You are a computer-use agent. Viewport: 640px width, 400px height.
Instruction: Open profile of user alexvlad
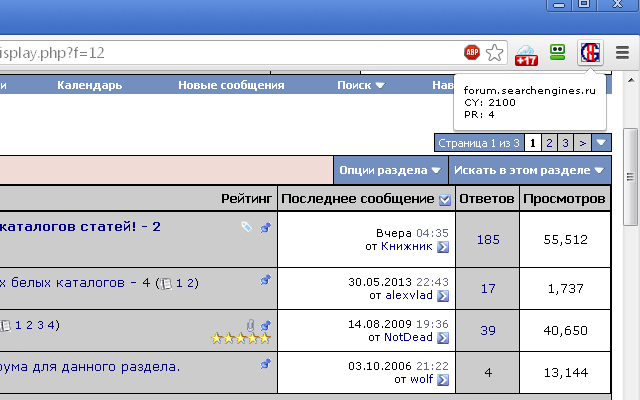[x=409, y=295]
